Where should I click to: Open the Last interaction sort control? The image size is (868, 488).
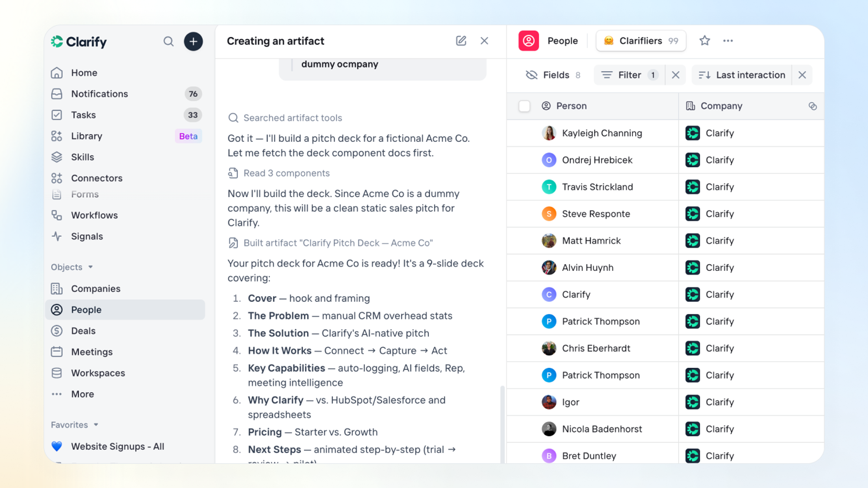[x=742, y=75]
